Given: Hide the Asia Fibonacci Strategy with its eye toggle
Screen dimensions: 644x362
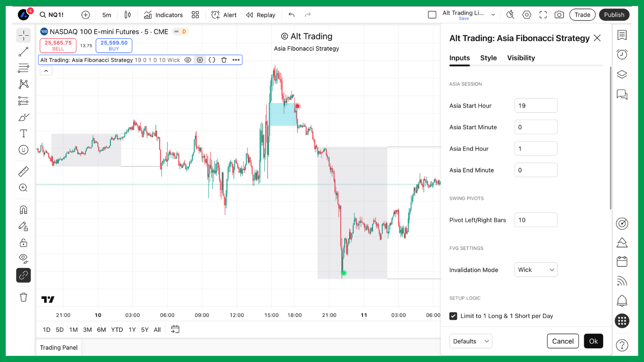Looking at the screenshot, I should [x=188, y=60].
